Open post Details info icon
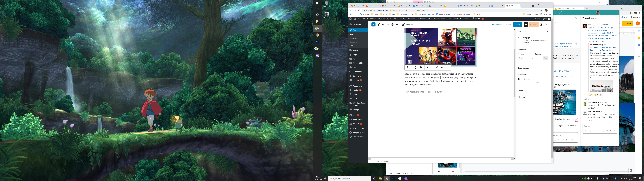644x181 pixels. click(392, 24)
